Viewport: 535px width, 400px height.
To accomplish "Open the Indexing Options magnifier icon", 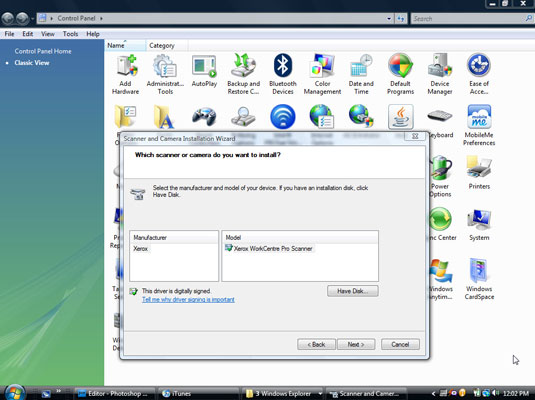I will point(243,117).
